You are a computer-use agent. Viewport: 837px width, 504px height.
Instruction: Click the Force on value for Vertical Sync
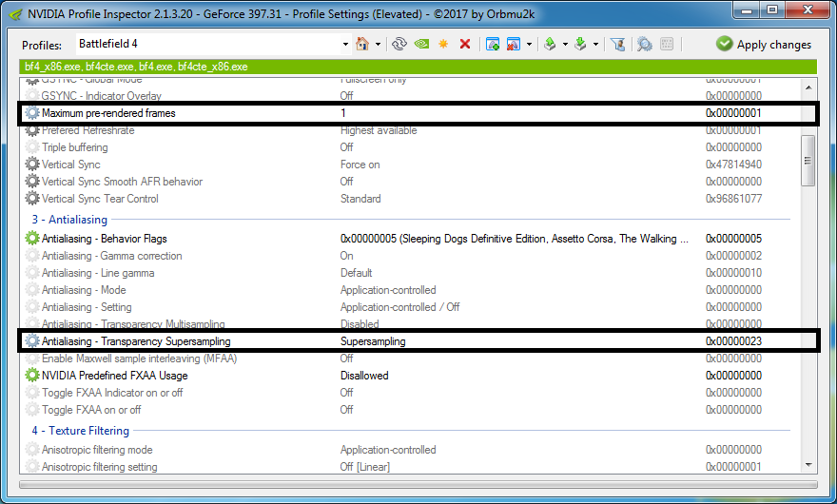coord(360,165)
